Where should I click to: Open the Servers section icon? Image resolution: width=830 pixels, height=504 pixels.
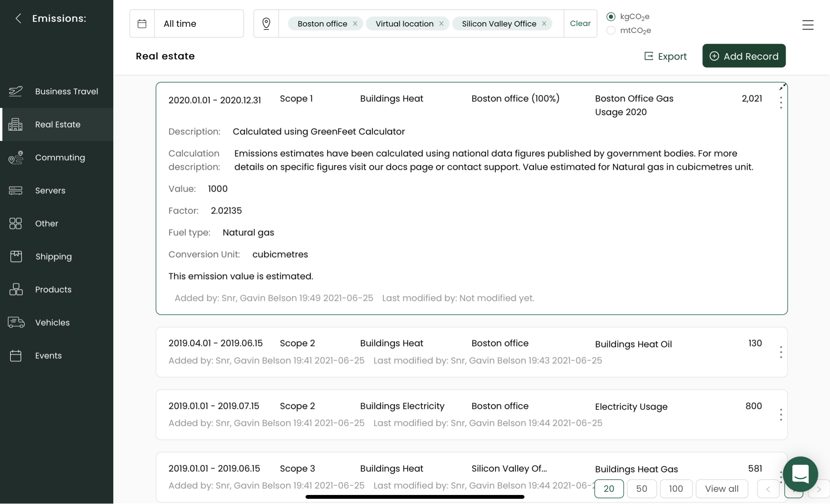click(16, 190)
